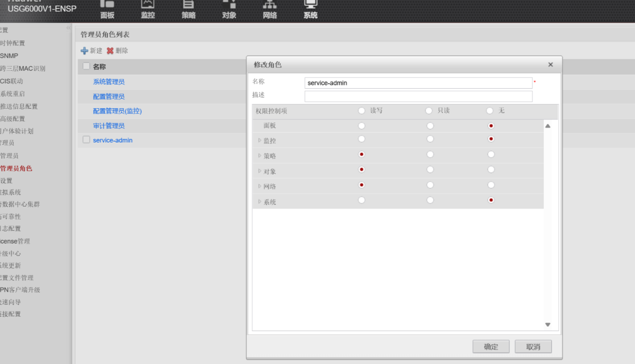This screenshot has width=635, height=364.
Task: Click the 取消 cancel button
Action: [x=533, y=347]
